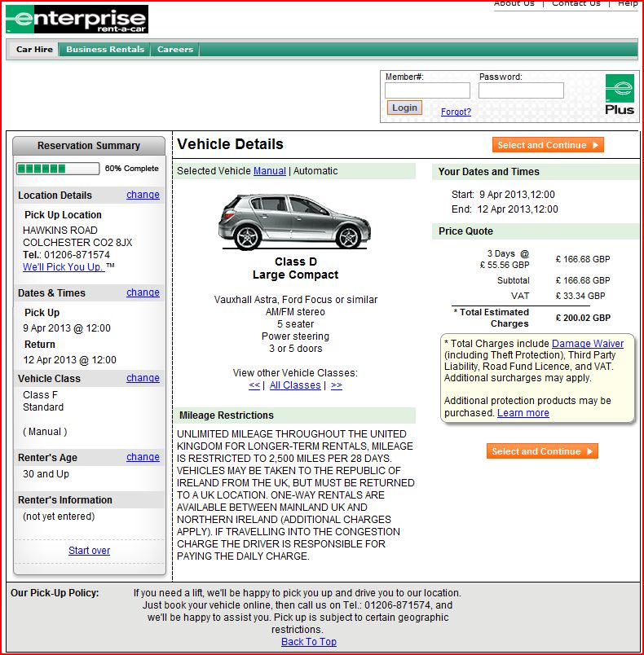
Task: Click the Mileage Restrictions heading
Action: (227, 415)
